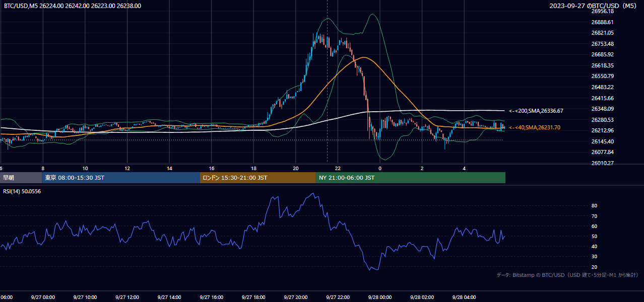Screen dimensions: 644x302
Task: Click the 9/27 20:00 date label
Action: tap(296, 297)
